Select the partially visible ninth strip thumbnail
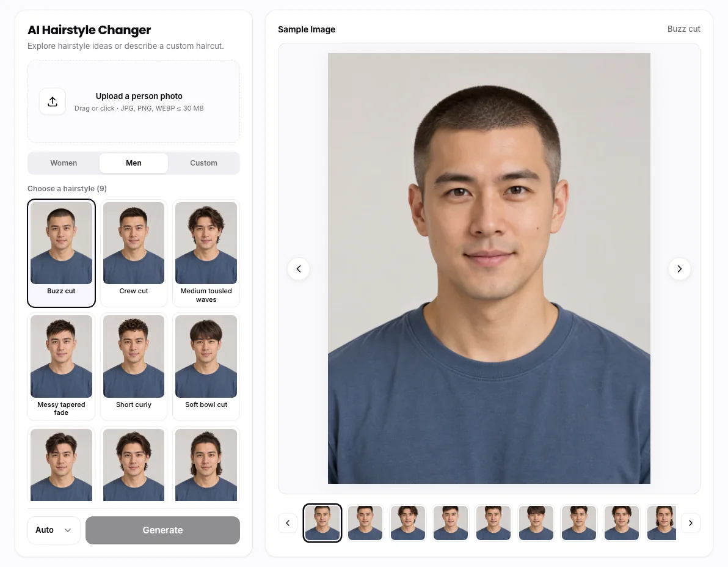Screen dimensions: 728x567 click(x=661, y=523)
